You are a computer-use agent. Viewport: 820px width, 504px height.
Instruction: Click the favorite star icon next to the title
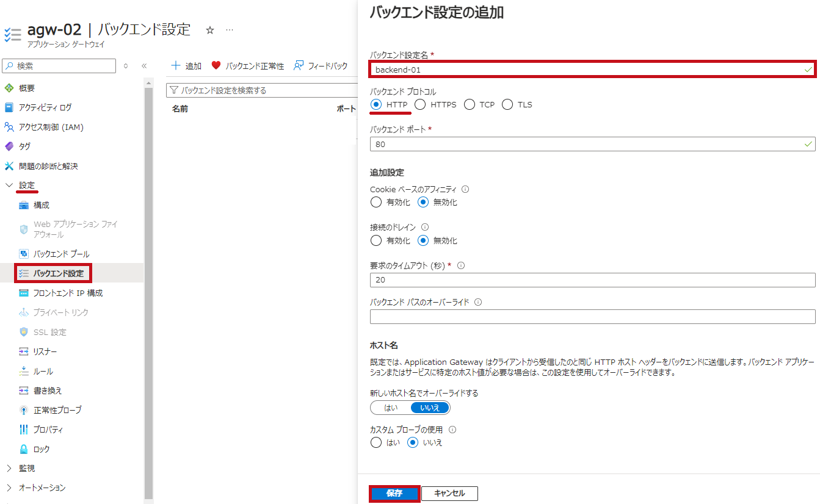pyautogui.click(x=210, y=30)
